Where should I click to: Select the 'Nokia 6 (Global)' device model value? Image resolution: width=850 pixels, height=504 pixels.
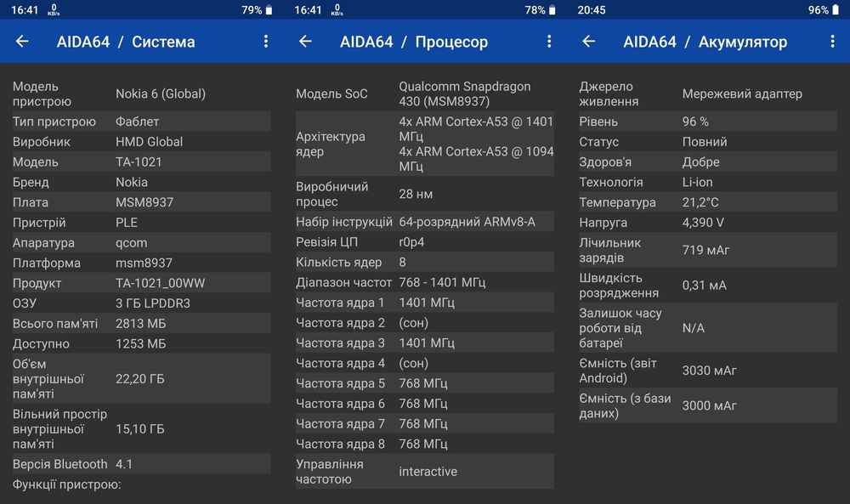pos(161,93)
